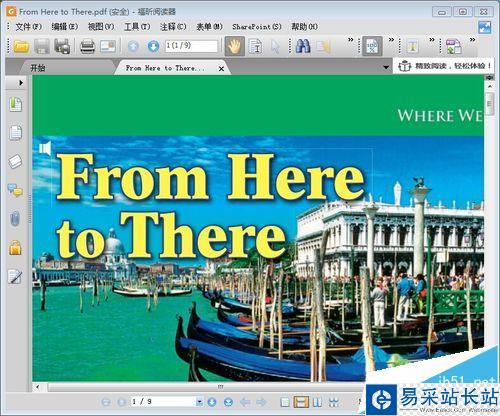The width and height of the screenshot is (500, 416).
Task: Go to previous page with up arrow
Action: [133, 46]
